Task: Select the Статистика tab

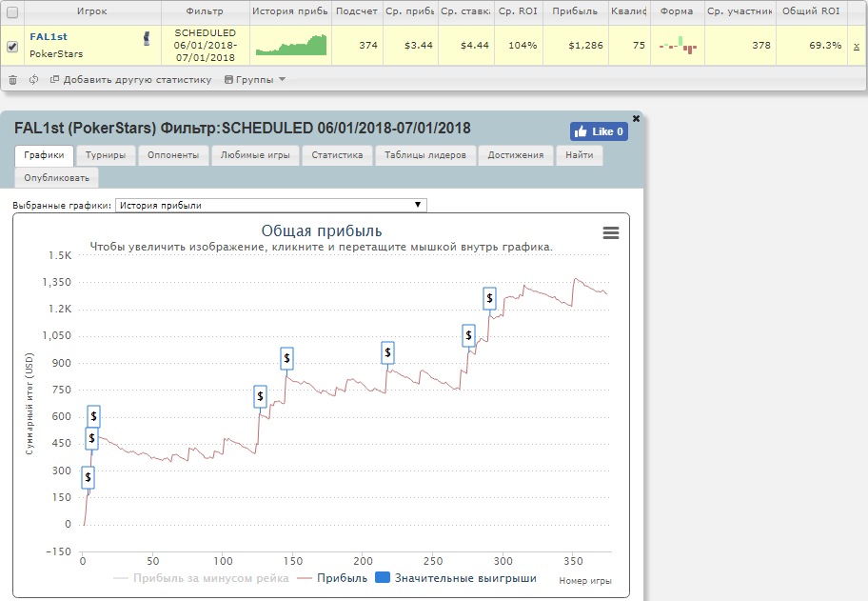Action: (337, 155)
